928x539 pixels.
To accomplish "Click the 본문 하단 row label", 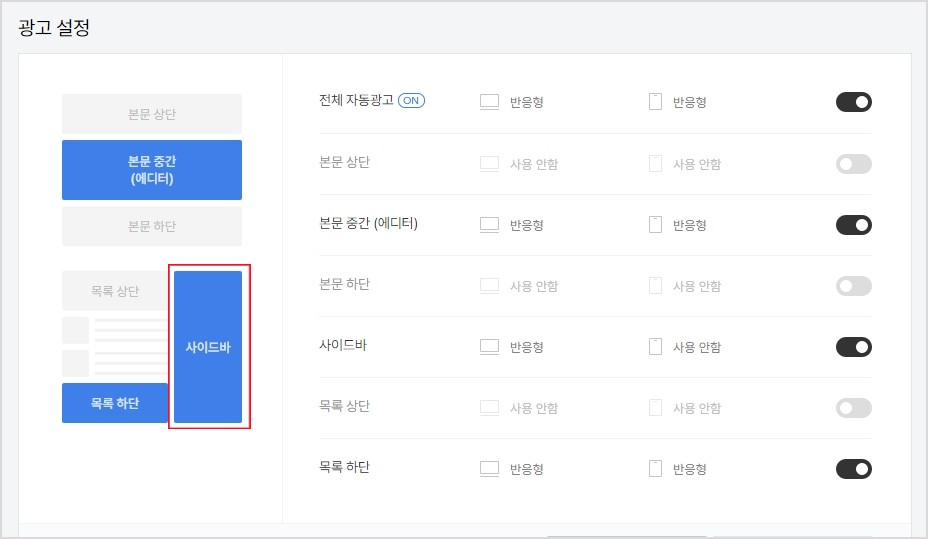I will [344, 284].
